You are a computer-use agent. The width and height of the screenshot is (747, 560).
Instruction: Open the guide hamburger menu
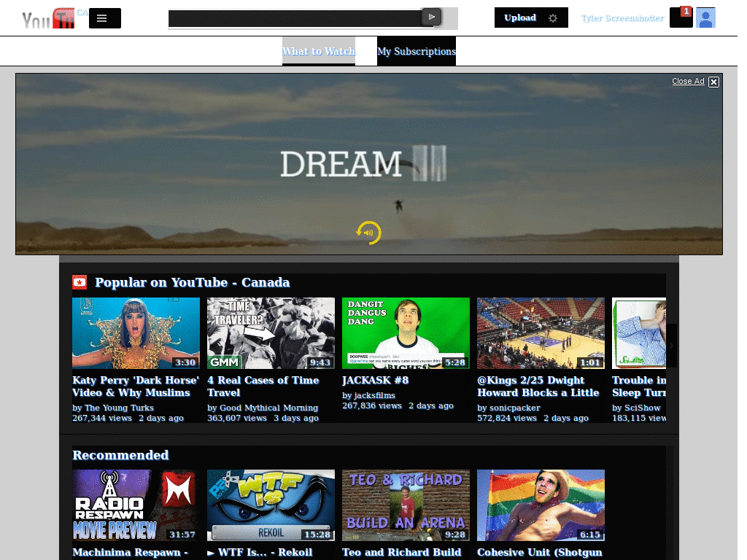[105, 18]
